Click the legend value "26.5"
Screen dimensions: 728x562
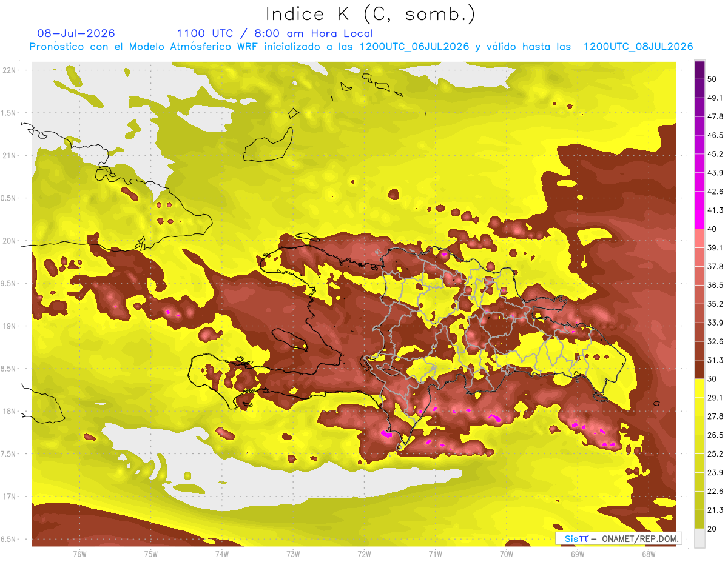pyautogui.click(x=715, y=435)
